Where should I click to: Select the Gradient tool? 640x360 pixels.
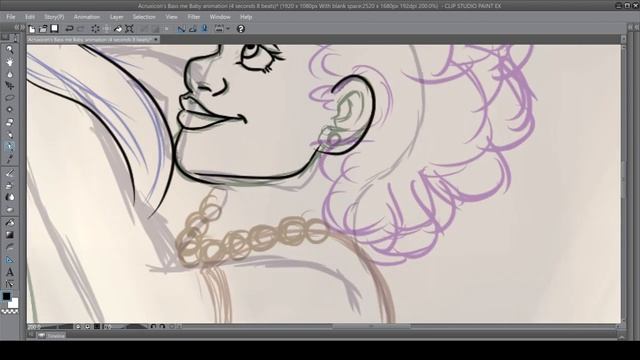pos(10,235)
